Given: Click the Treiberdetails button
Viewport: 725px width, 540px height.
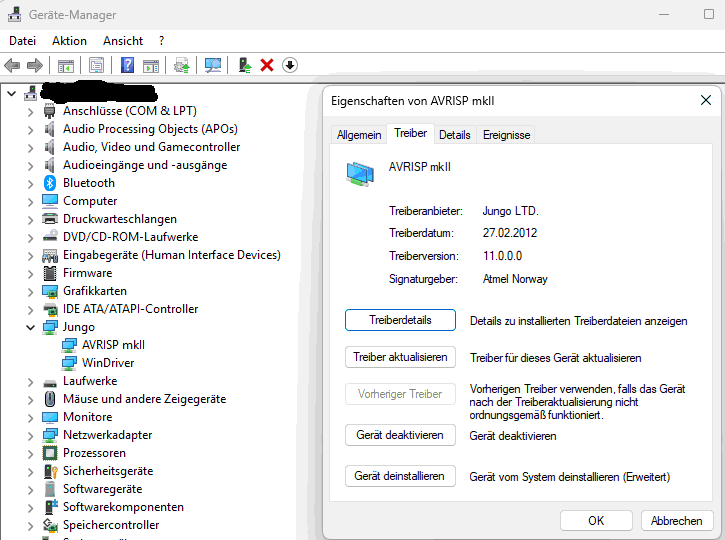Looking at the screenshot, I should point(400,320).
